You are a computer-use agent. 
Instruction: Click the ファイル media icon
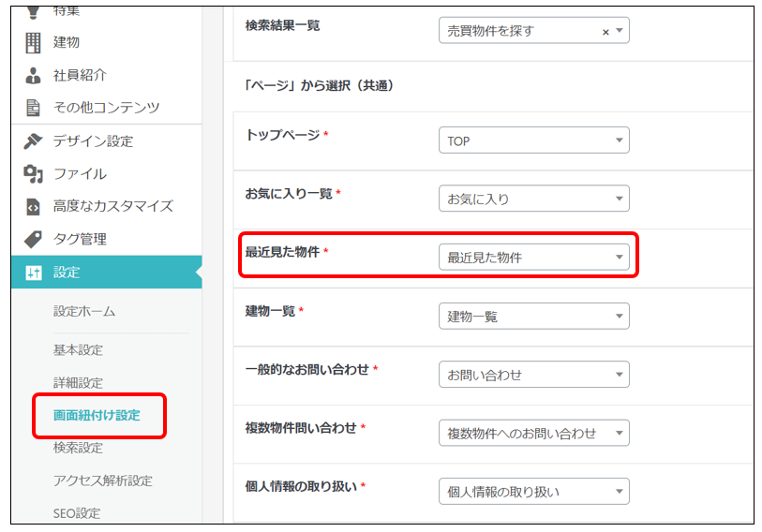pos(33,174)
